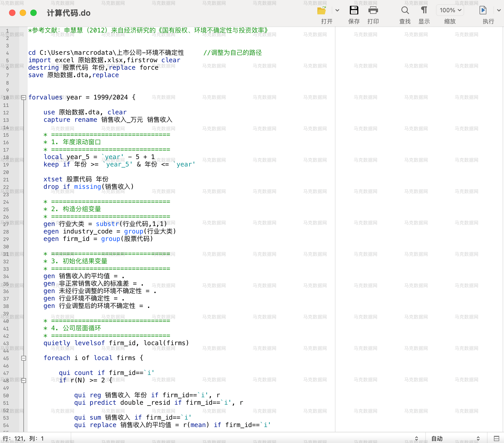The height and width of the screenshot is (443, 504).
Task: Expand the dropdown arrow beside Execute
Action: click(499, 11)
